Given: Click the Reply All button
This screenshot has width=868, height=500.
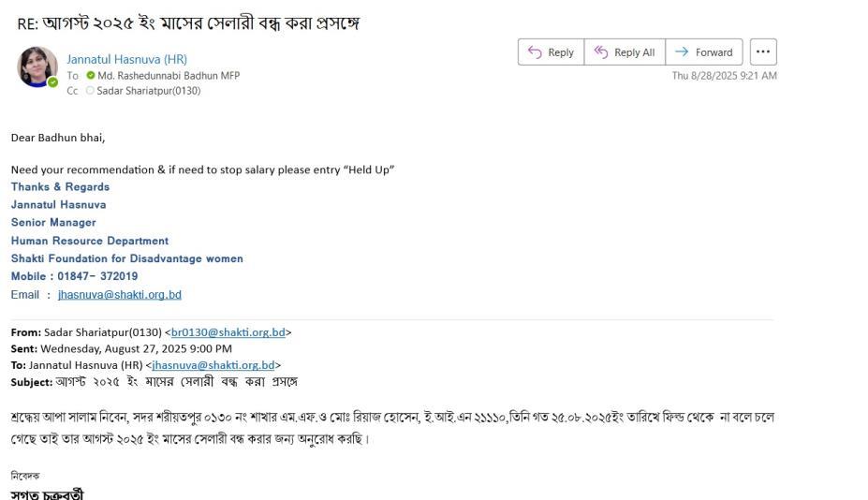Looking at the screenshot, I should [625, 52].
